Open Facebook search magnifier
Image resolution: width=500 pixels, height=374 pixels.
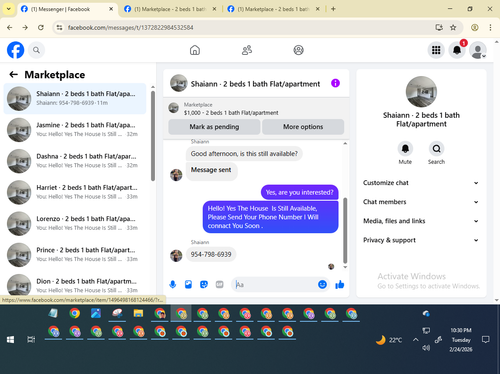tap(36, 50)
